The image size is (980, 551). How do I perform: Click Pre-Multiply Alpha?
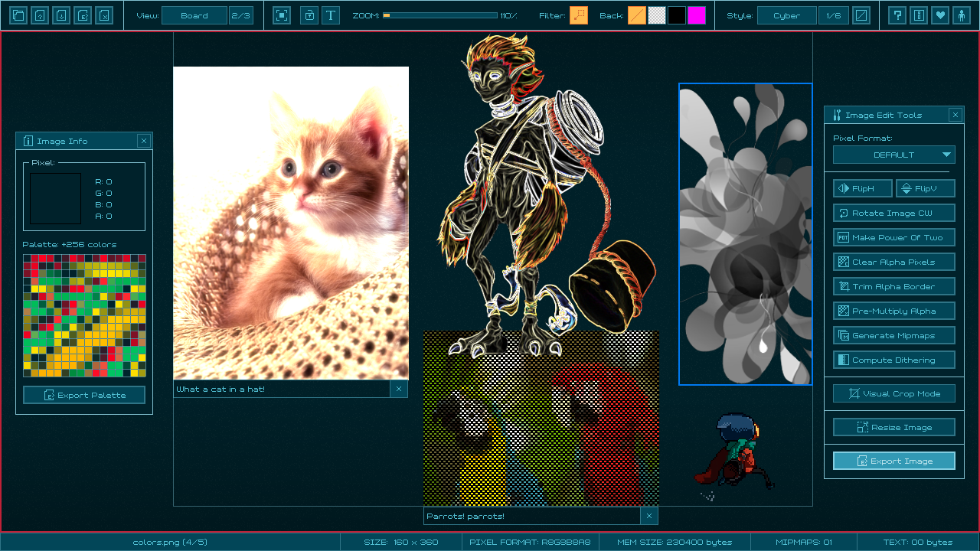(x=894, y=311)
